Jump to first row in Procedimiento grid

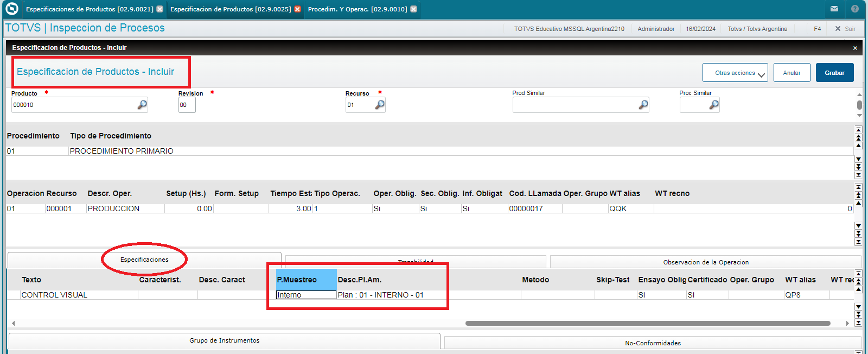click(x=858, y=130)
